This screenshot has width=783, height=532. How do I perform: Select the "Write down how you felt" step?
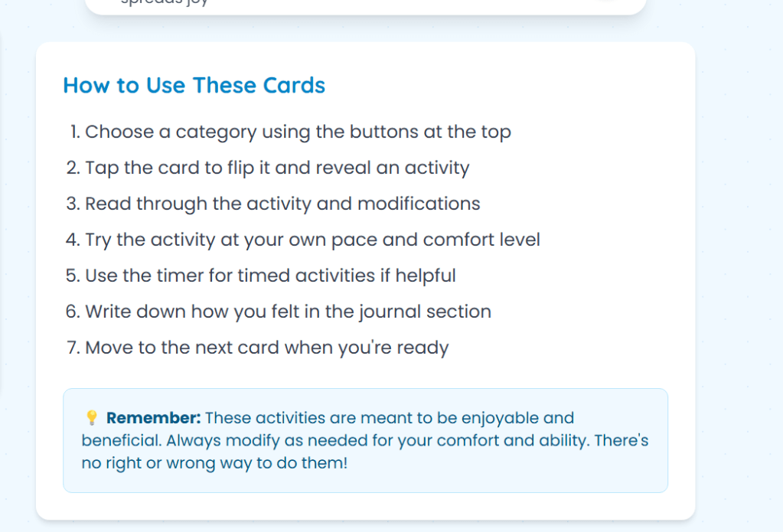click(288, 312)
